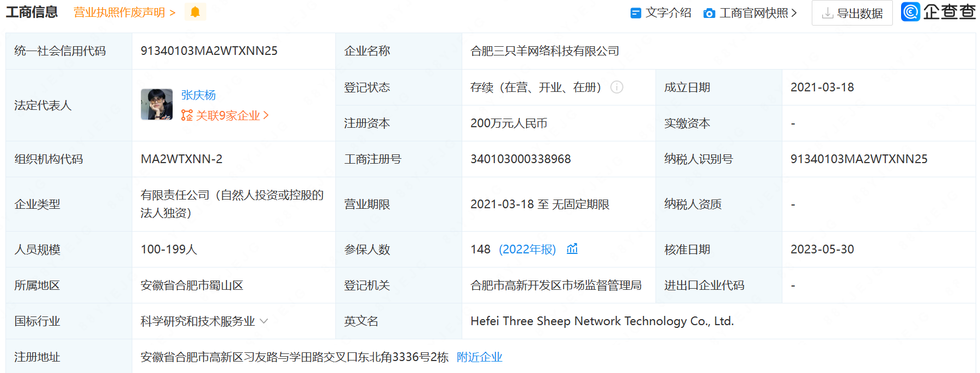Expand the arrow after 工商官网快照
The width and height of the screenshot is (980, 373).
pyautogui.click(x=794, y=13)
